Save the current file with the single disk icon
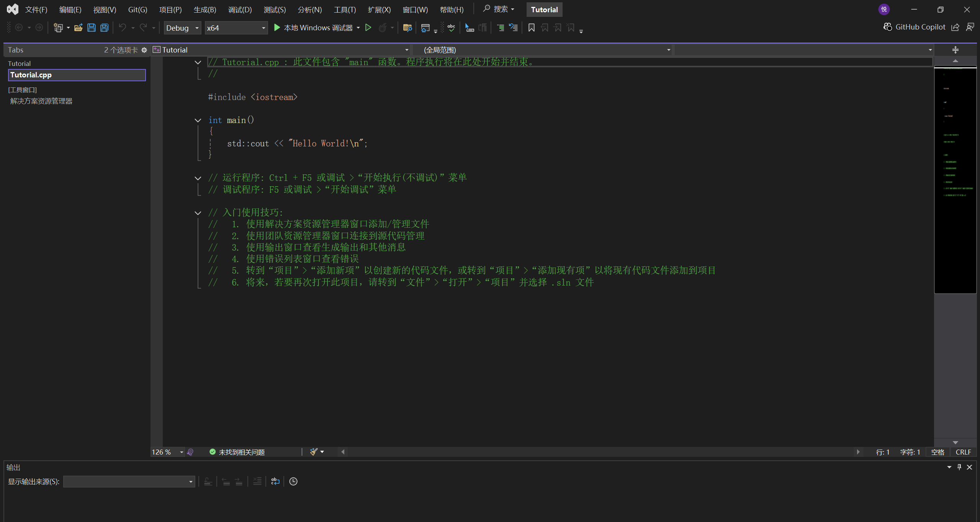The width and height of the screenshot is (980, 522). pos(92,28)
